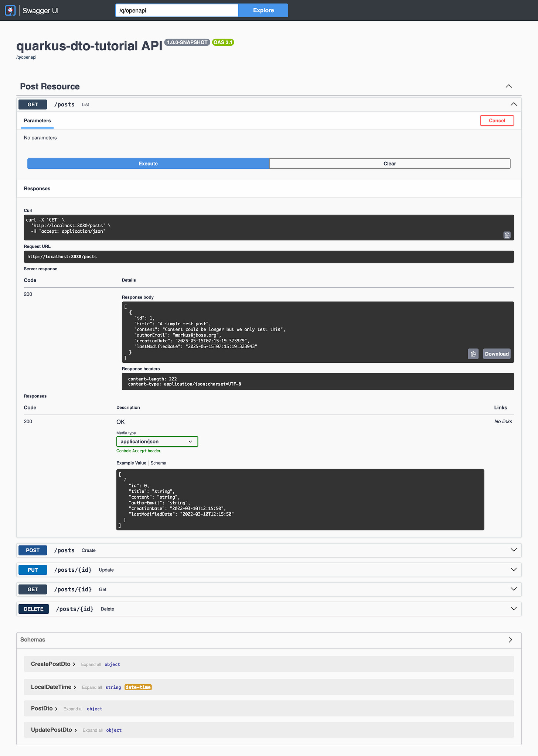The image size is (538, 756).
Task: Click the 'No parameters' text
Action: pos(40,138)
